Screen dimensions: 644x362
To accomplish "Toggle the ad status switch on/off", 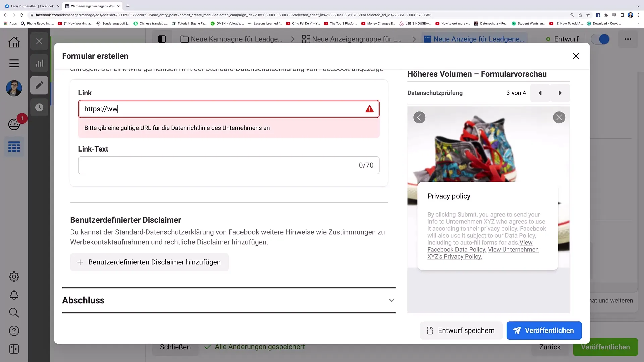I will [600, 39].
